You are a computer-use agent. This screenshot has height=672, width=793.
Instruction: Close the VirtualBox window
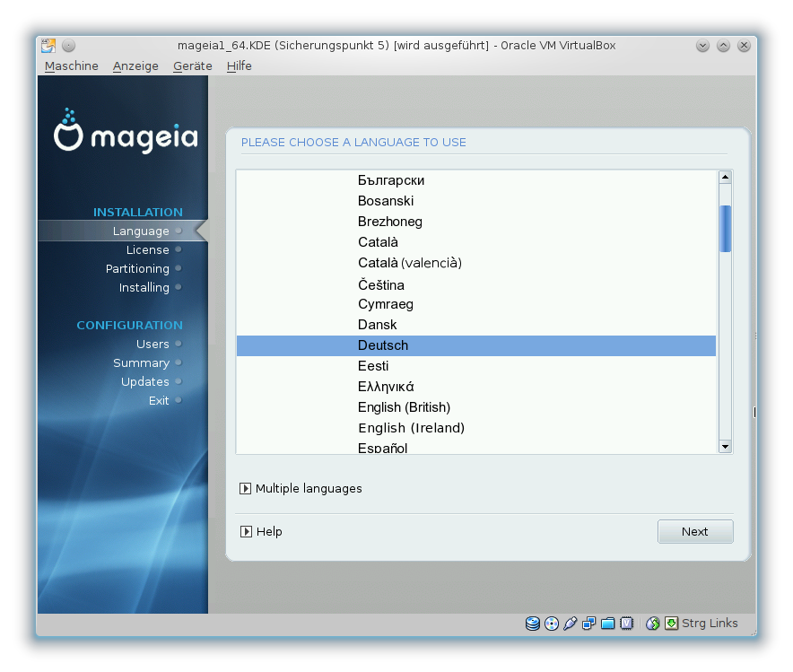point(744,46)
